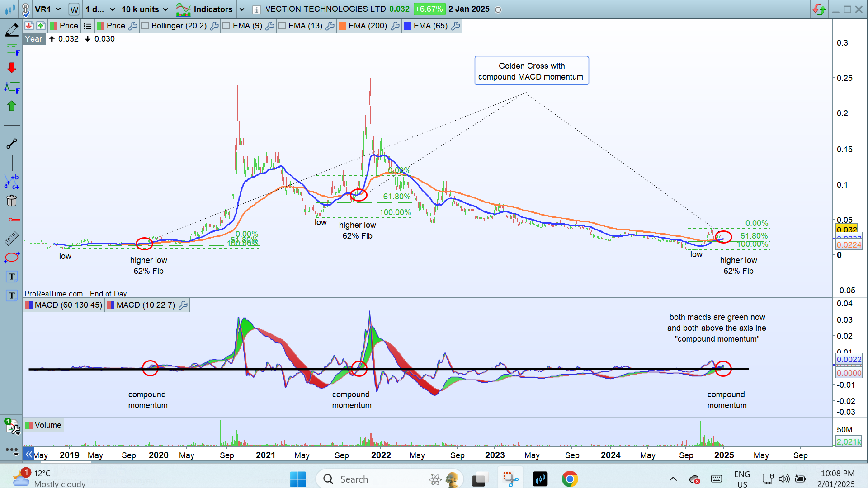Screen dimensions: 868x488
Task: Select the green up arrow tool
Action: [x=12, y=106]
